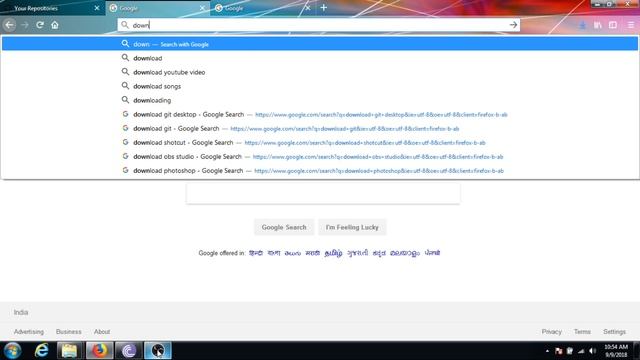The image size is (640, 360).
Task: Switch Google to Punjabi language link
Action: coord(432,253)
